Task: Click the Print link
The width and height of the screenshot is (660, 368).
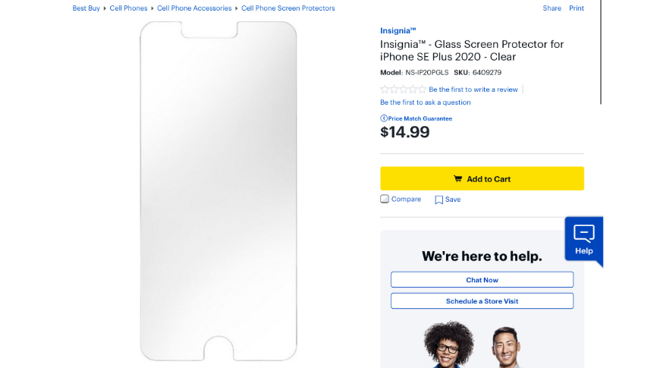Action: pos(576,8)
